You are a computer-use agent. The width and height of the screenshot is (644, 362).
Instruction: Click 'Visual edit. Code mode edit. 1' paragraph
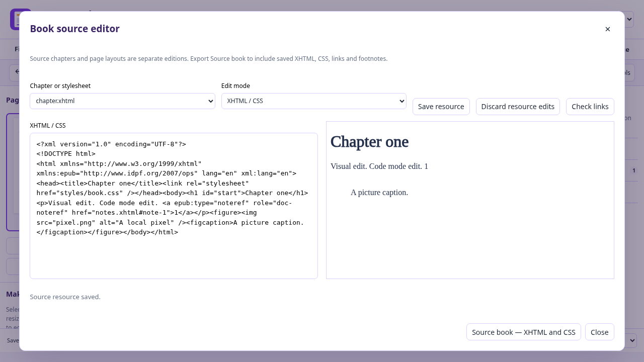[x=379, y=166]
